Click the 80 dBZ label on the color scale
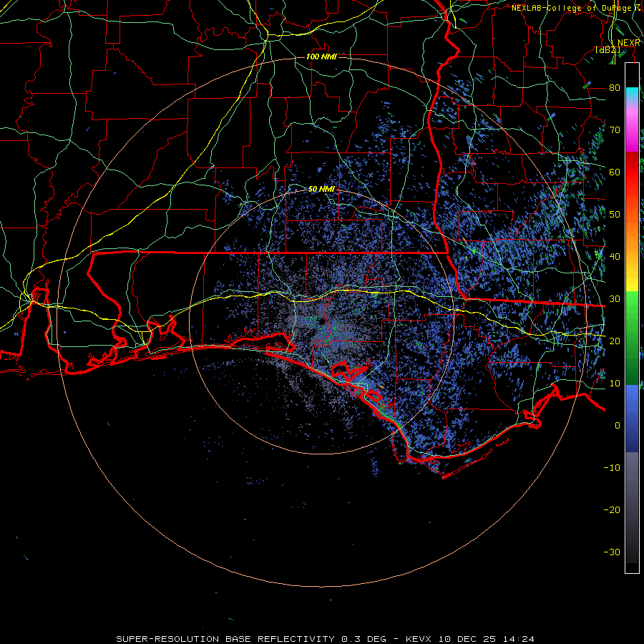Viewport: 644px width, 644px height. (x=615, y=87)
